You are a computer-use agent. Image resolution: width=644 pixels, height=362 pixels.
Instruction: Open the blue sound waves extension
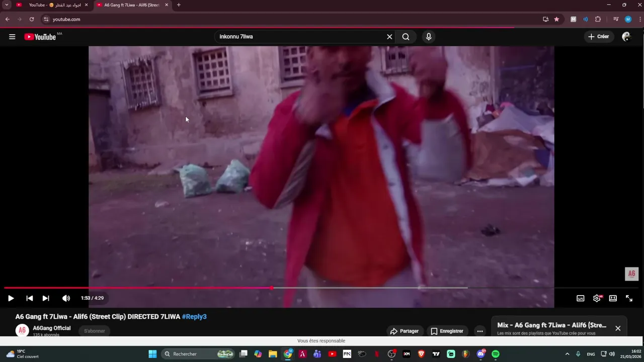tap(585, 19)
